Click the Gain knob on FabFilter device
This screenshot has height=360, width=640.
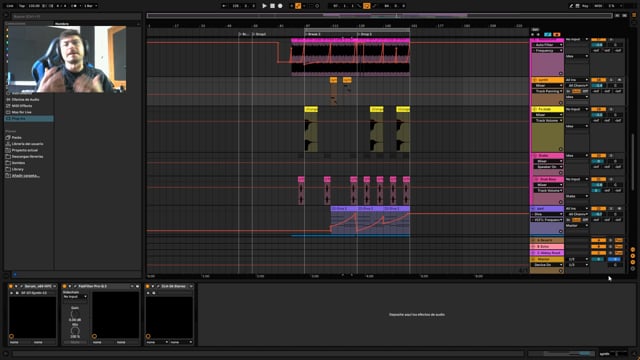pyautogui.click(x=75, y=314)
